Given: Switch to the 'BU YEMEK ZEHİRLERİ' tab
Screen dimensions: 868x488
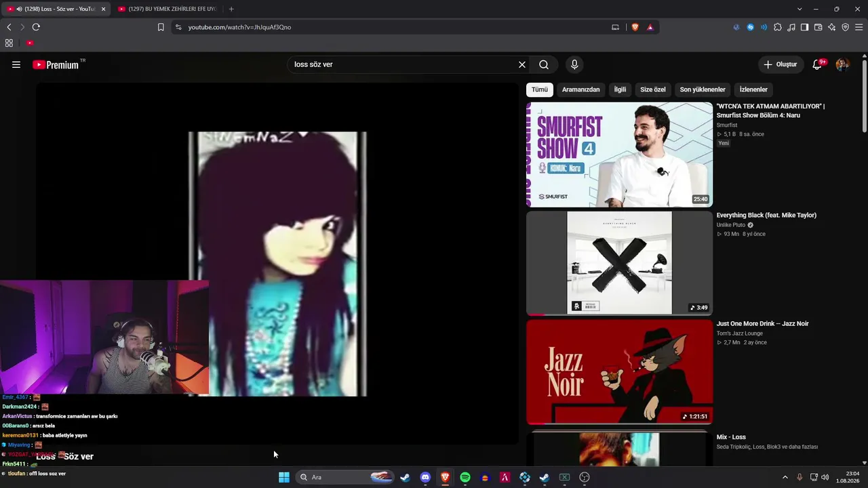Looking at the screenshot, I should (167, 9).
